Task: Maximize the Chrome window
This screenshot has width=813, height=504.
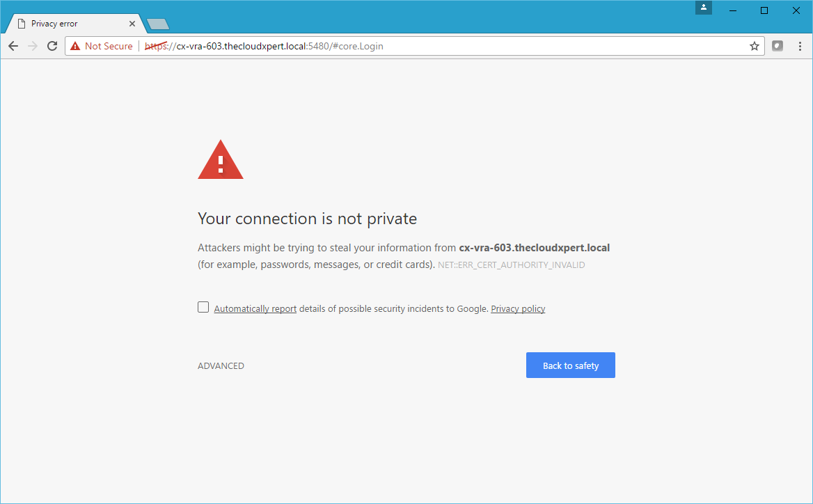Action: point(764,10)
